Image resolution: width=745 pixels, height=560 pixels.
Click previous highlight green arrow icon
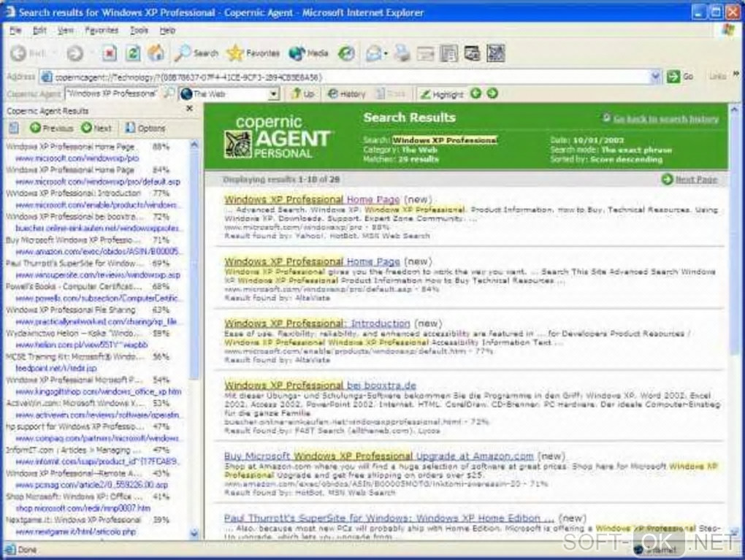[x=475, y=93]
